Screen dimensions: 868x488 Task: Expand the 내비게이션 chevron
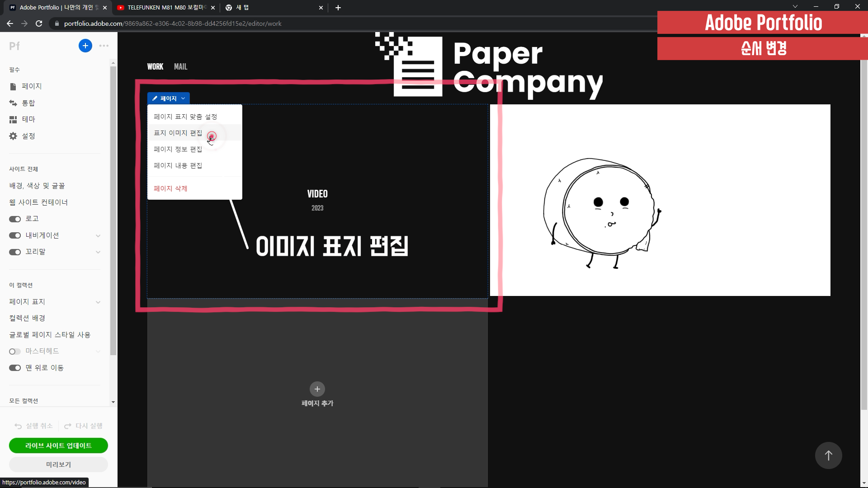pos(98,236)
